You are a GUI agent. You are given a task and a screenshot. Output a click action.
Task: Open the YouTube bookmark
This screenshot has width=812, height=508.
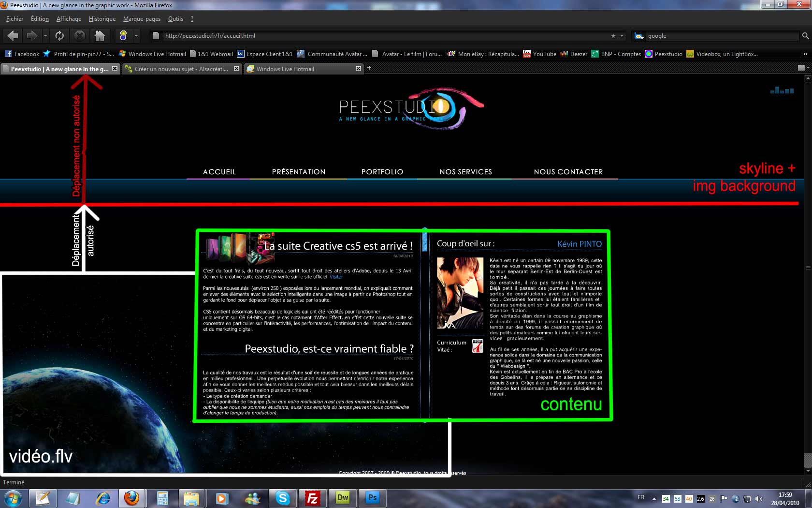tap(540, 54)
